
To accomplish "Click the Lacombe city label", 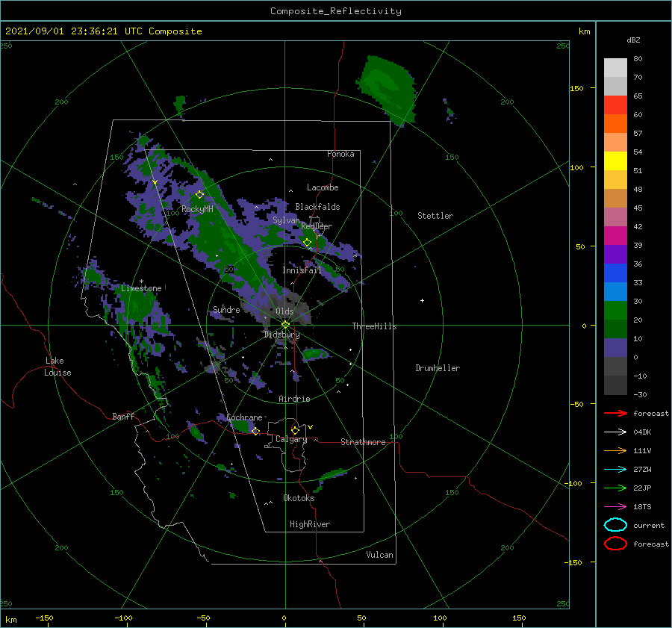I will click(x=323, y=187).
